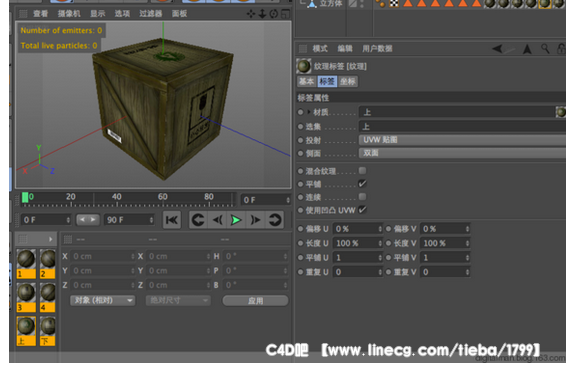Step one frame forward icon
This screenshot has width=566, height=367.
(x=255, y=220)
